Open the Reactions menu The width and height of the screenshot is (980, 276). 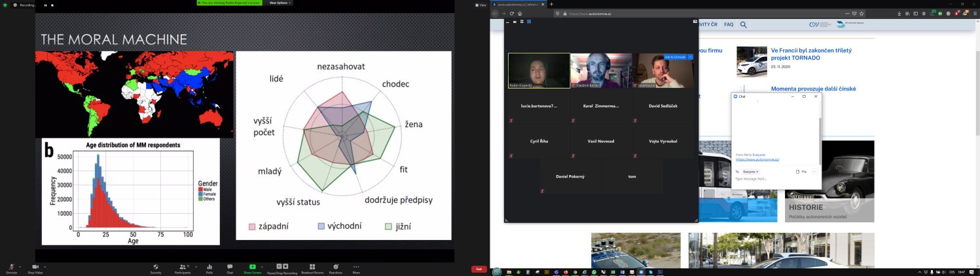click(x=336, y=266)
